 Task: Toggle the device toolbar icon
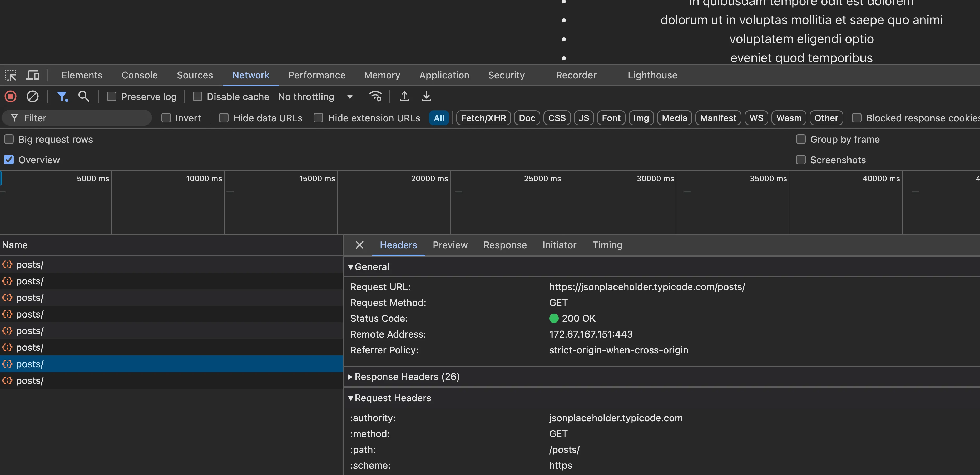pyautogui.click(x=33, y=75)
